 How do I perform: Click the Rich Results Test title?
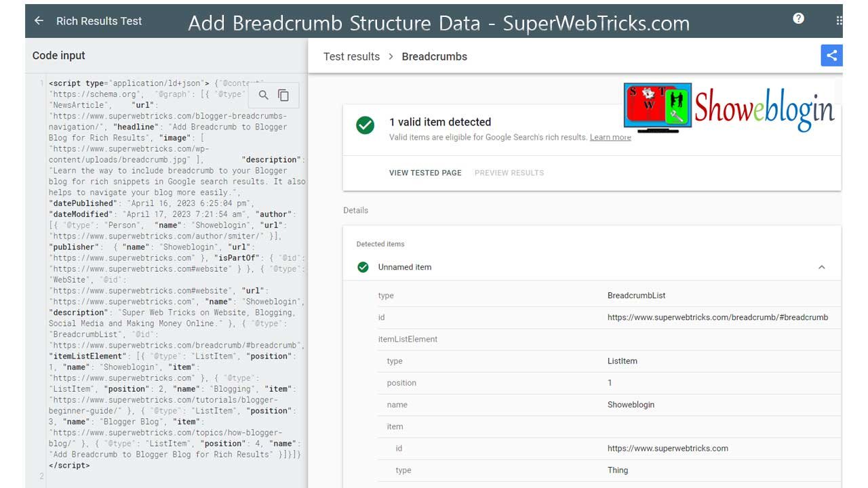point(99,21)
